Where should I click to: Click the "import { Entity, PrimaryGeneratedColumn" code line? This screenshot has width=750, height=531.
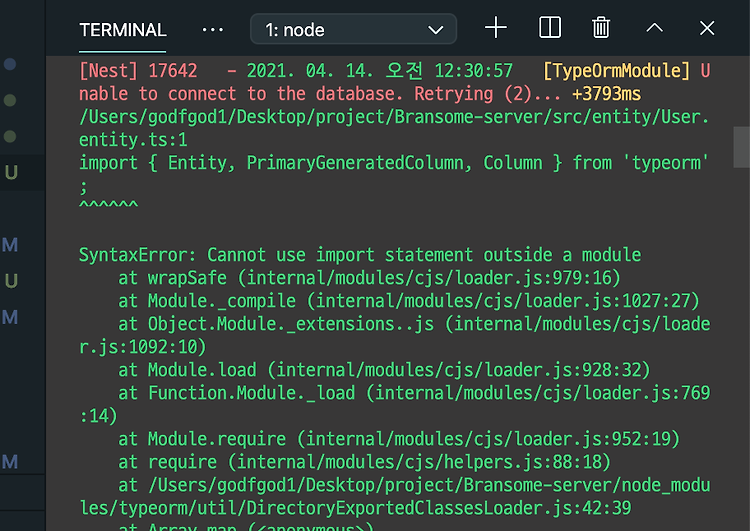394,163
